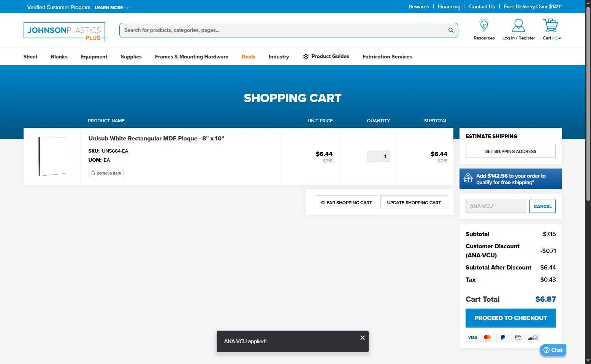This screenshot has width=591, height=364.
Task: Click the Log In / Register user icon
Action: (x=518, y=25)
